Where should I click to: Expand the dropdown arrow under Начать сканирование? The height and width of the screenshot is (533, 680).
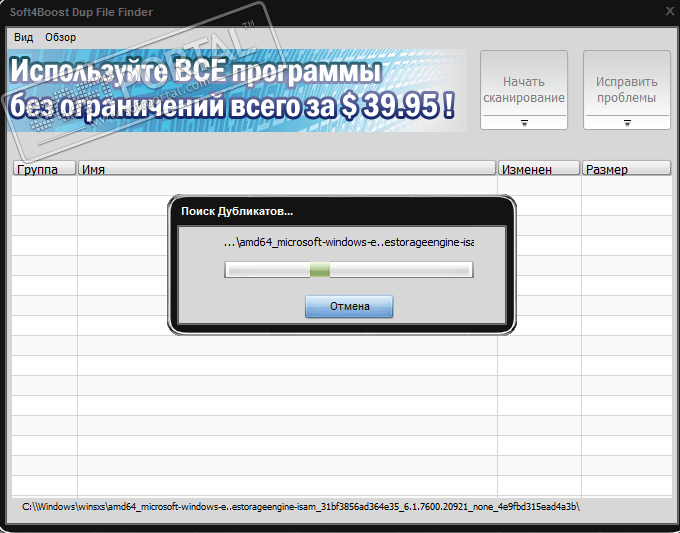coord(524,123)
